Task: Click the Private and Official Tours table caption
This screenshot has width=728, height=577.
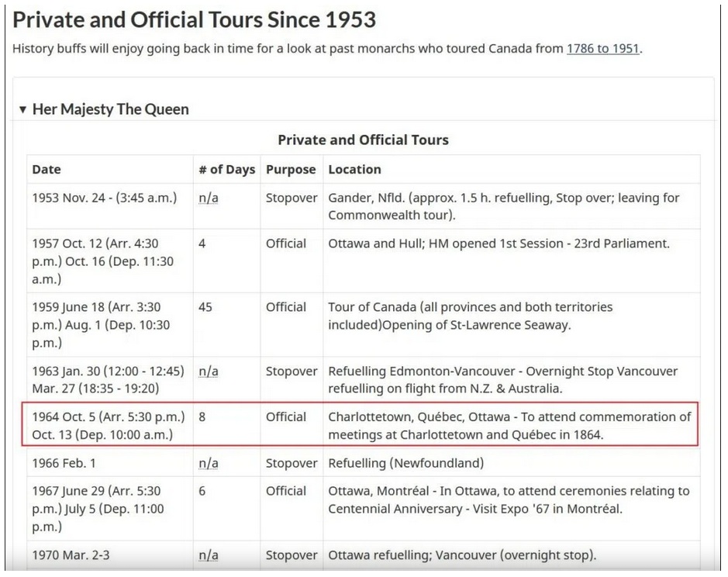Action: tap(363, 140)
